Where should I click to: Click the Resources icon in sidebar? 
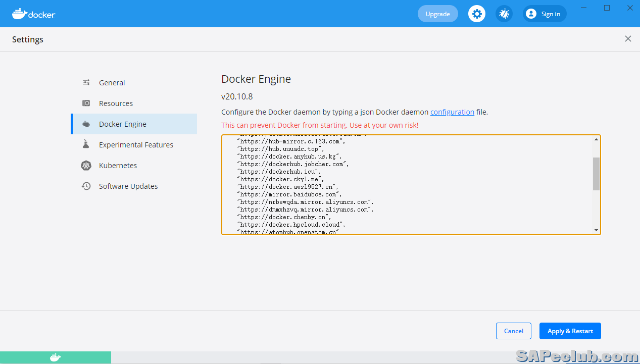86,103
